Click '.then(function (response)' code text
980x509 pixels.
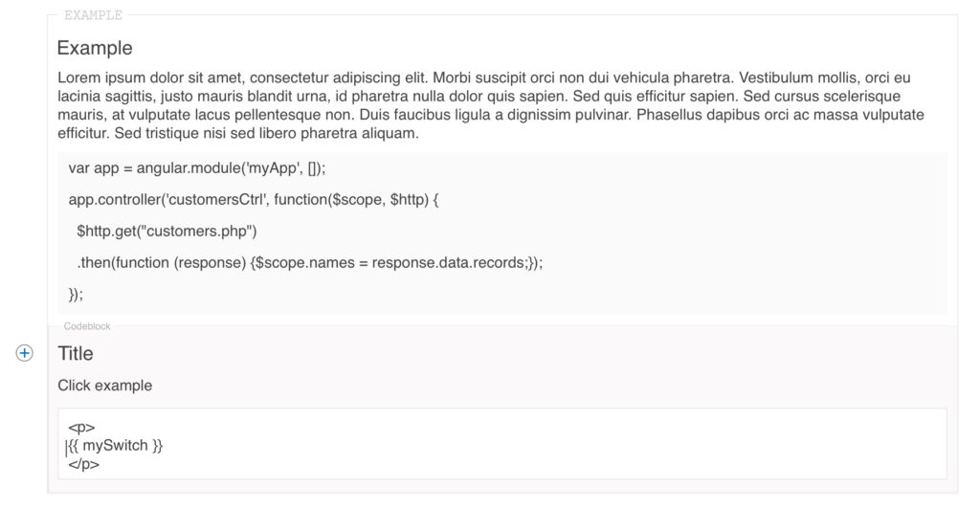pos(161,262)
